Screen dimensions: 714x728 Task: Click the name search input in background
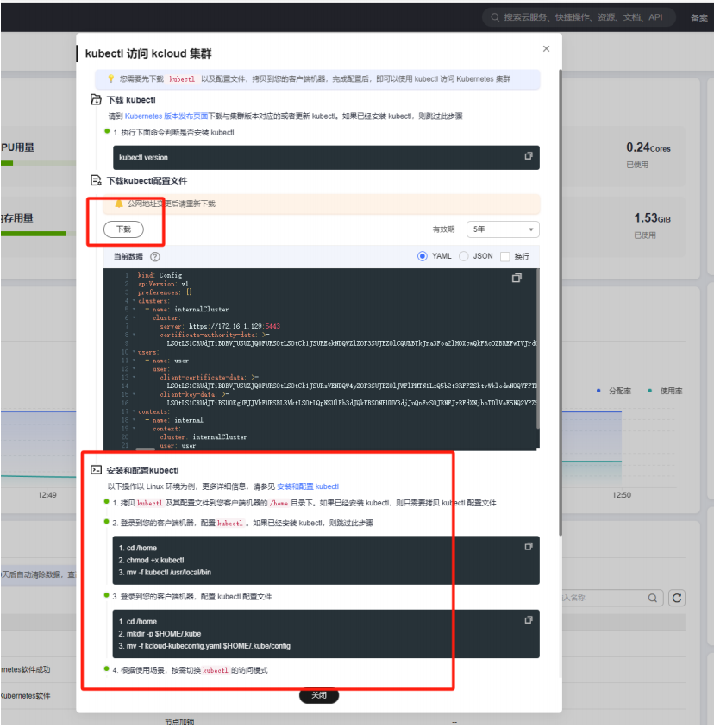(x=604, y=598)
